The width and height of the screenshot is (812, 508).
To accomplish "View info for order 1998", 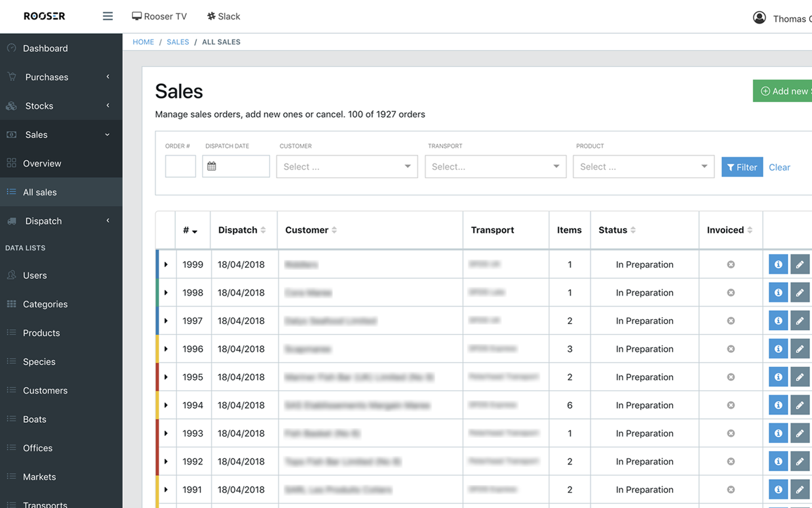I will (778, 292).
